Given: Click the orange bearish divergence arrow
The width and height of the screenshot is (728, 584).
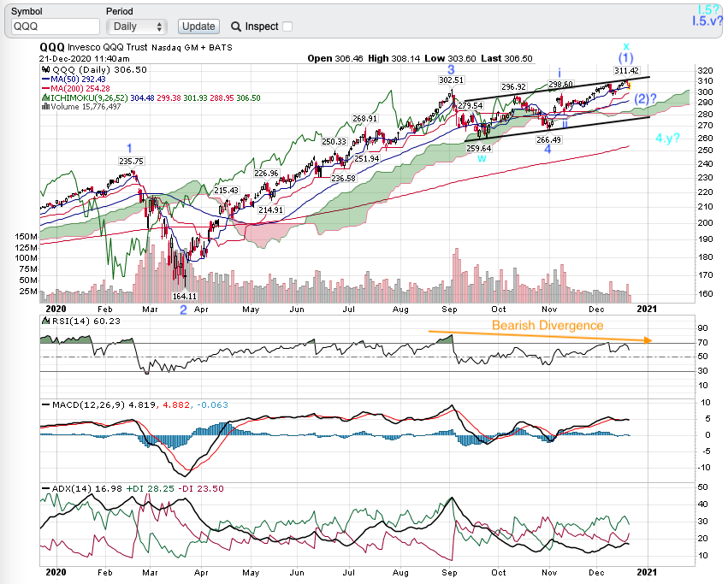Looking at the screenshot, I should 541,335.
